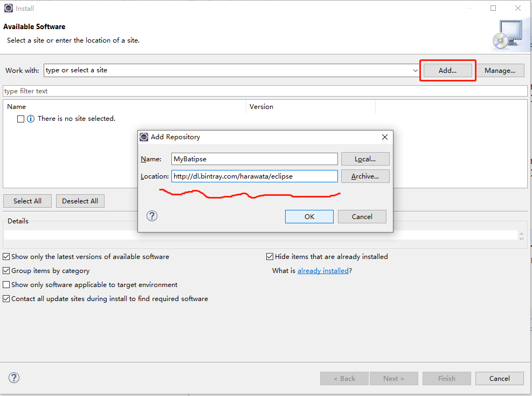This screenshot has width=532, height=396.
Task: Uncheck 'Hide items that are already installed'
Action: pyautogui.click(x=270, y=256)
